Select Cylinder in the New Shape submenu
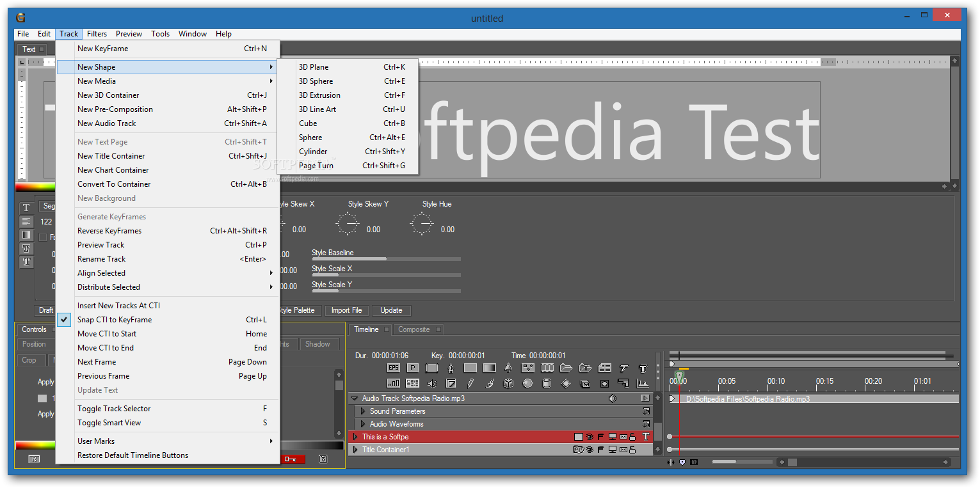 tap(348, 152)
